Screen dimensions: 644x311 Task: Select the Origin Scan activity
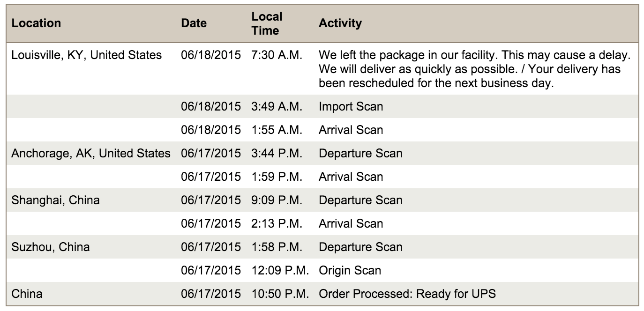[x=350, y=270]
